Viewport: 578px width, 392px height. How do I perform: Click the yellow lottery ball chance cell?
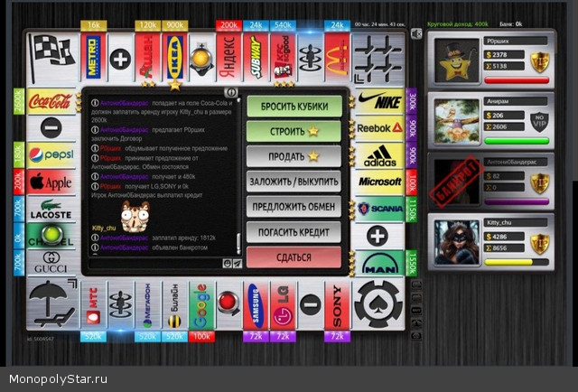(201, 57)
